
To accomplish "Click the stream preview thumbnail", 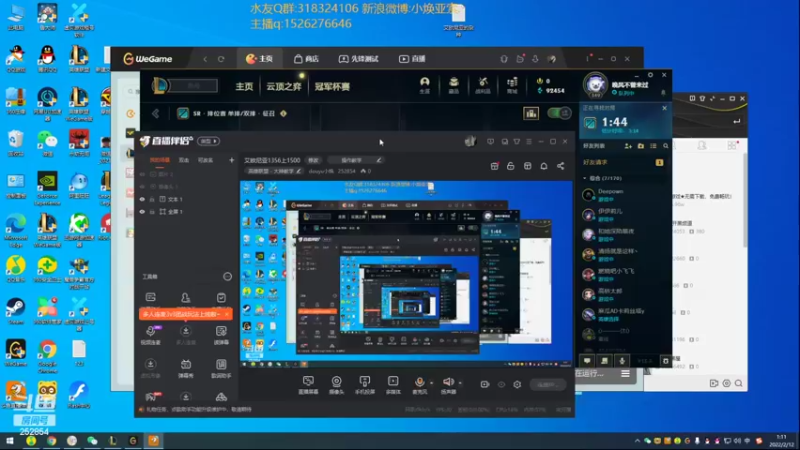I will pos(406,274).
